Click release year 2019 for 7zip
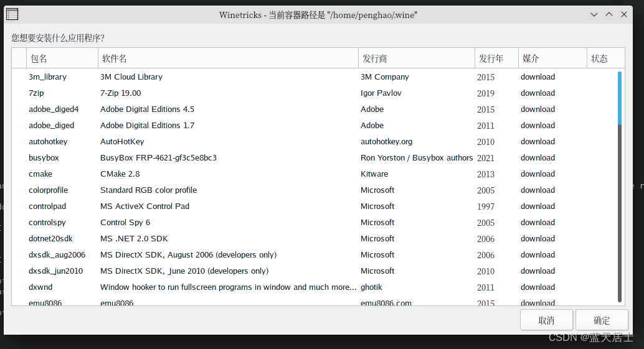The height and width of the screenshot is (349, 644). click(485, 93)
